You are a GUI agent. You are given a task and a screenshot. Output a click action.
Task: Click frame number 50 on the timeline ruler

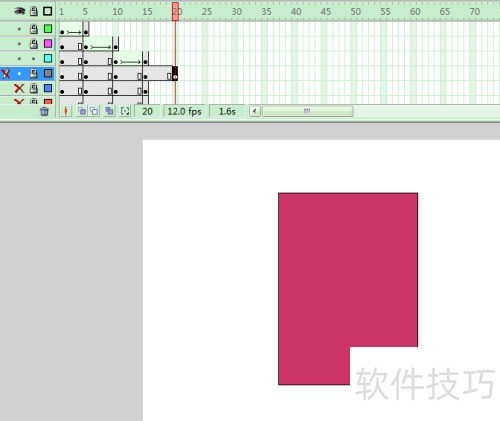pyautogui.click(x=355, y=12)
